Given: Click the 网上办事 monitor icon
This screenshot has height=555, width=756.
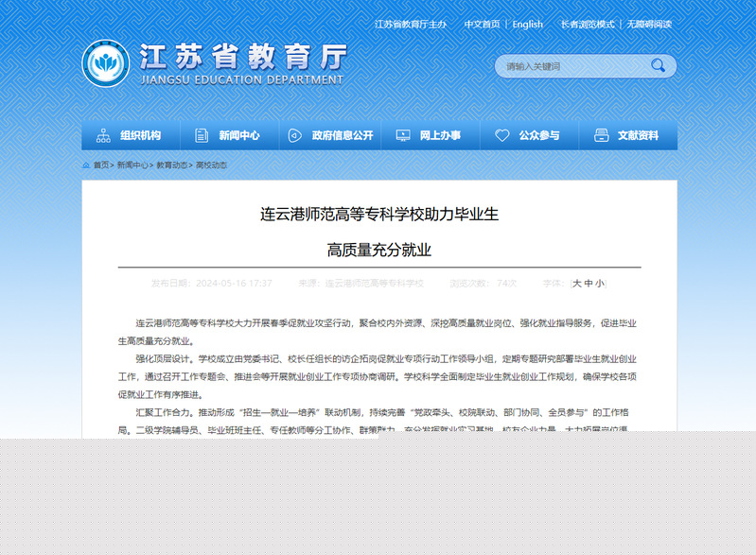Looking at the screenshot, I should [402, 135].
